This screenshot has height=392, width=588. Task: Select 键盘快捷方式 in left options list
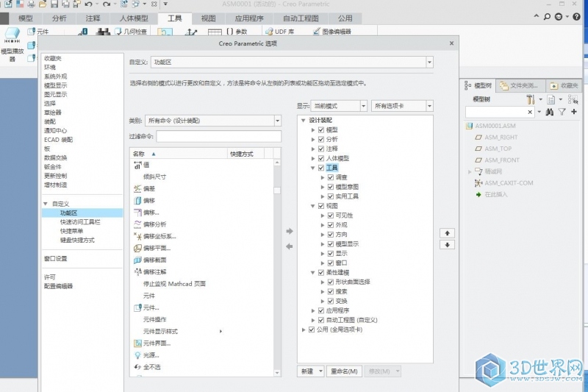(77, 240)
